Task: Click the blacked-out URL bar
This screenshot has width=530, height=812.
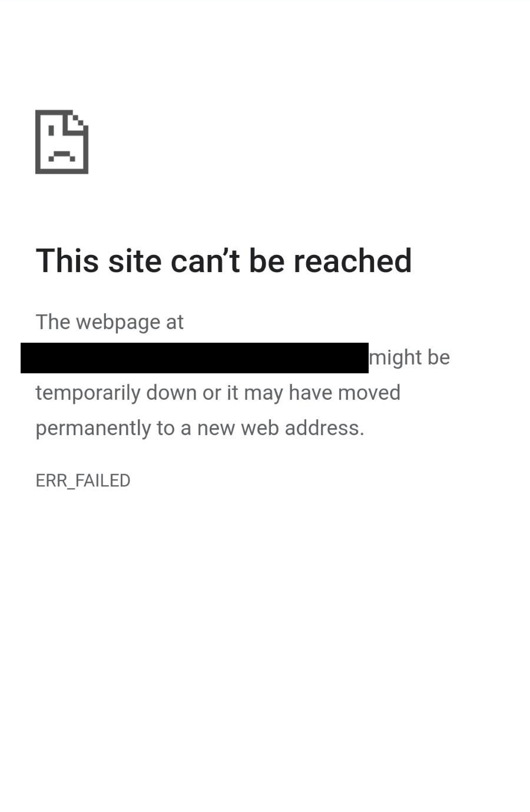Action: point(194,358)
